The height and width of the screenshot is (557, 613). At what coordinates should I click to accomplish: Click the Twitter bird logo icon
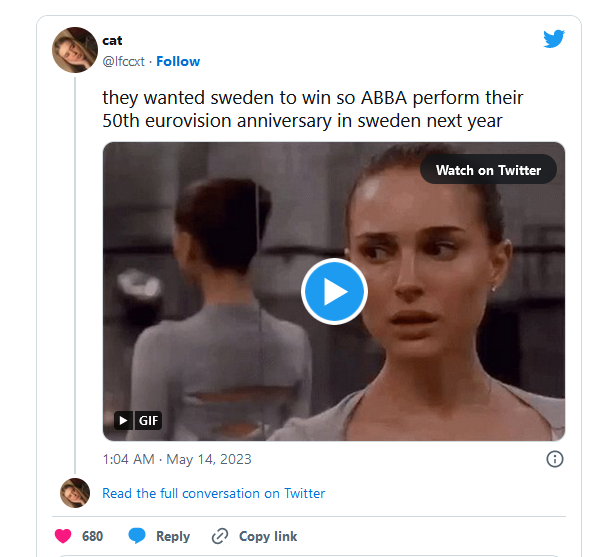point(554,39)
